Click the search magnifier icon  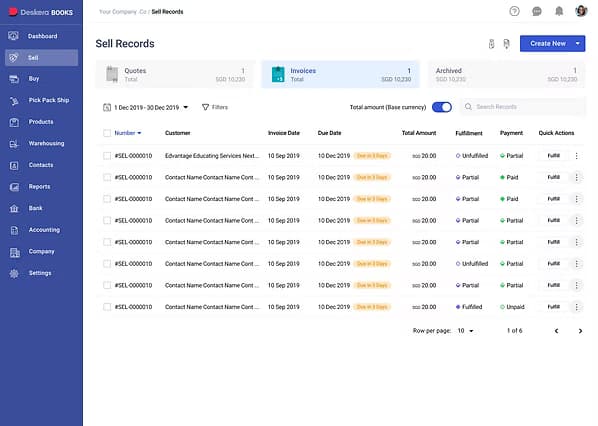click(468, 107)
